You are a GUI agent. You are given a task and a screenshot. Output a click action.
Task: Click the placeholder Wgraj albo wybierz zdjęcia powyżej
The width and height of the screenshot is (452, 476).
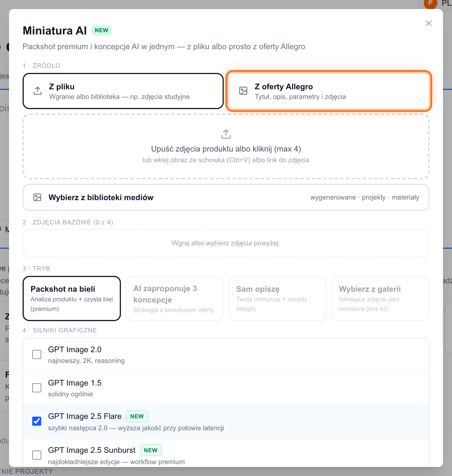[x=226, y=243]
